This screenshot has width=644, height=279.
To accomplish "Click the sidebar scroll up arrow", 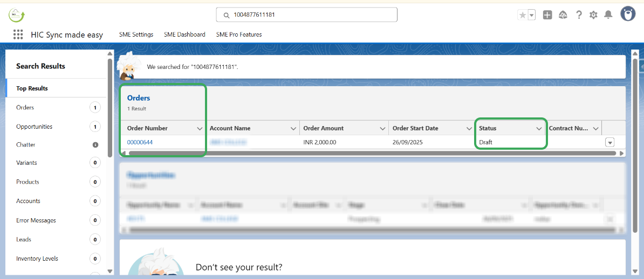I will pyautogui.click(x=109, y=54).
